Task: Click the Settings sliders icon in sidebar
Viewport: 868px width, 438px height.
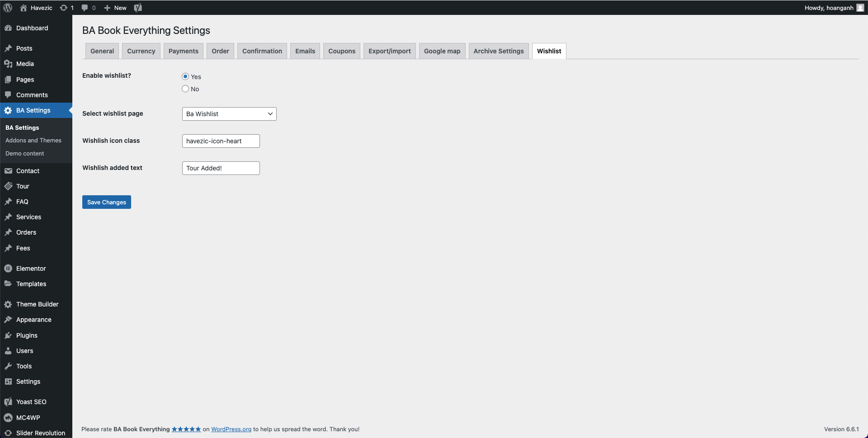Action: [8, 381]
